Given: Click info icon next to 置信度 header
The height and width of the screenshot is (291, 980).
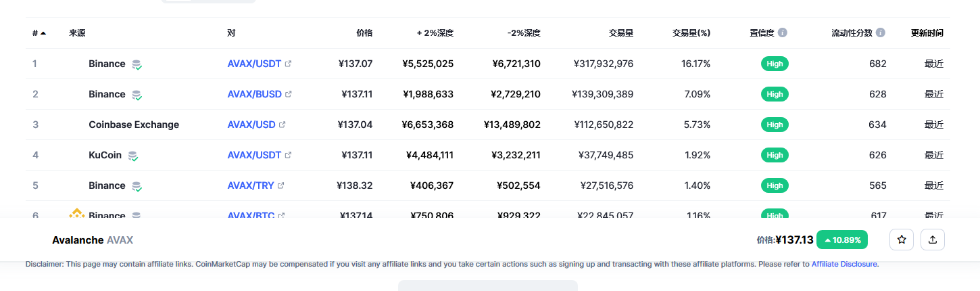Looking at the screenshot, I should click(783, 32).
